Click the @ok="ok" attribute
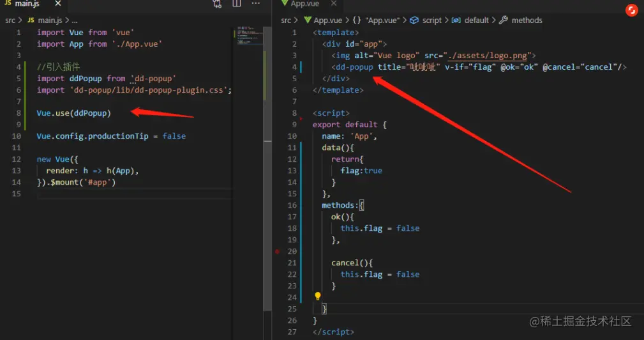The width and height of the screenshot is (644, 340). pos(519,67)
